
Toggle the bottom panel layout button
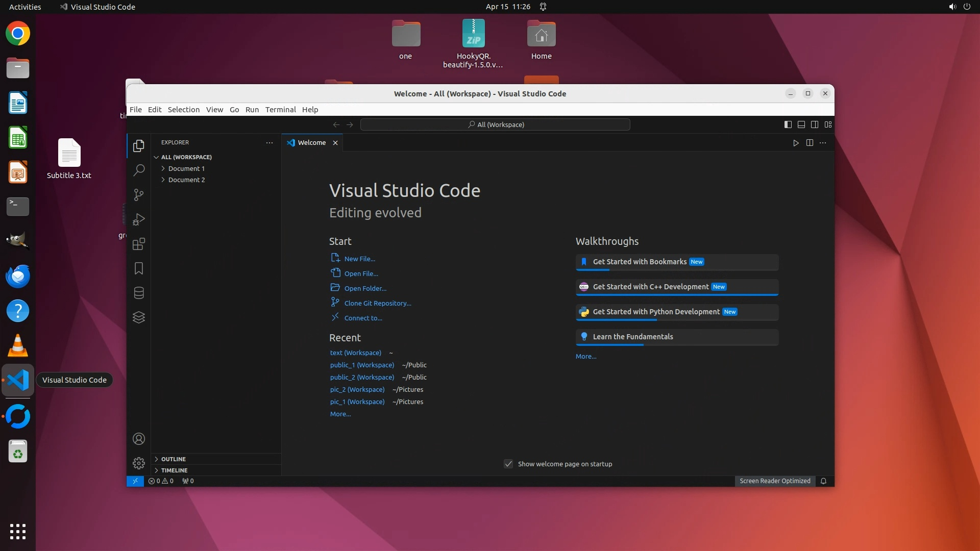(x=801, y=124)
